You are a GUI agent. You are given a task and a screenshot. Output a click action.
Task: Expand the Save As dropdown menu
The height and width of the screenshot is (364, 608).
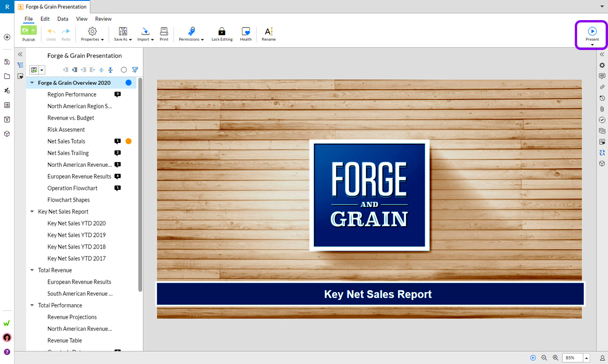coord(123,33)
